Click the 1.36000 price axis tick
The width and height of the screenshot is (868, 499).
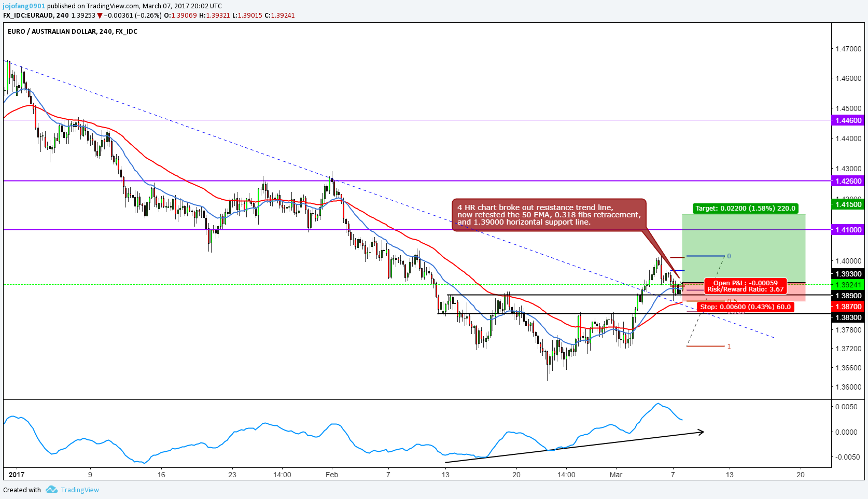tap(848, 387)
